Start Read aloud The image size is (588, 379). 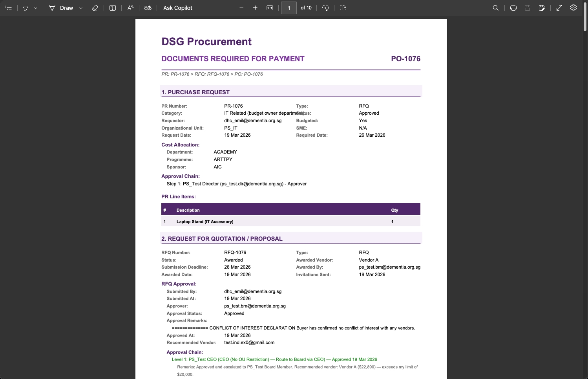(130, 8)
